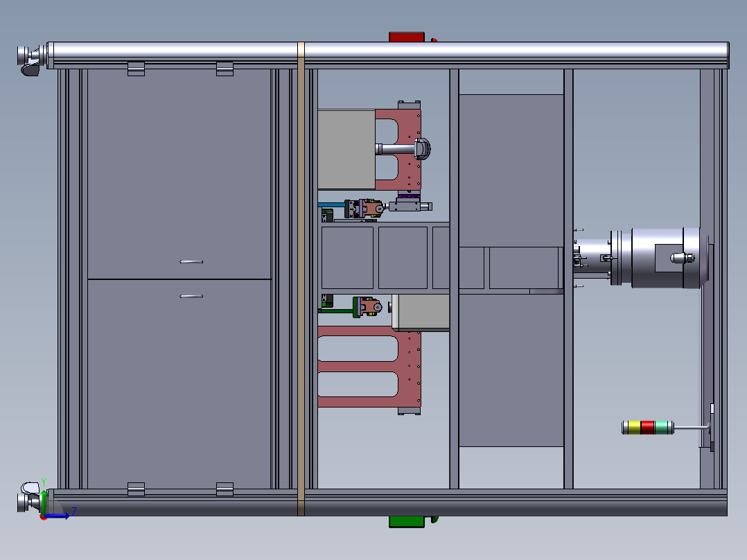Select the green tube near lower clamp
This screenshot has width=747, height=560.
coord(336,311)
